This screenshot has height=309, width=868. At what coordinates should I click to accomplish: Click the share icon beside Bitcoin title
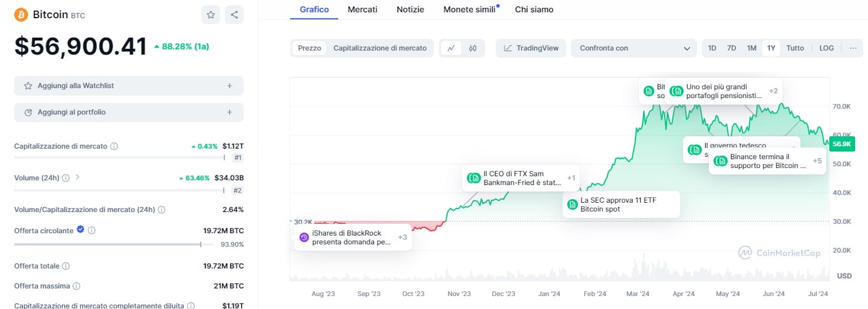[234, 15]
